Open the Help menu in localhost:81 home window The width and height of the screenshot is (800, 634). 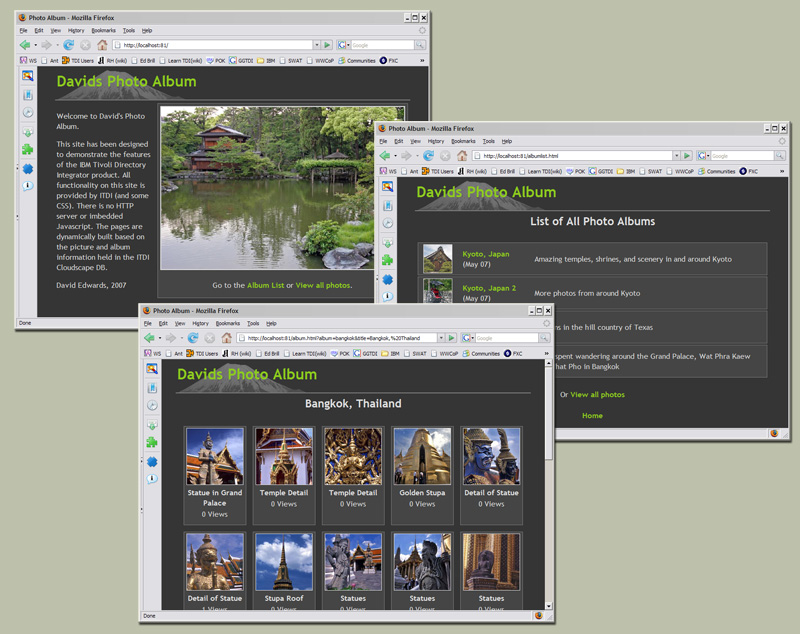pyautogui.click(x=147, y=31)
